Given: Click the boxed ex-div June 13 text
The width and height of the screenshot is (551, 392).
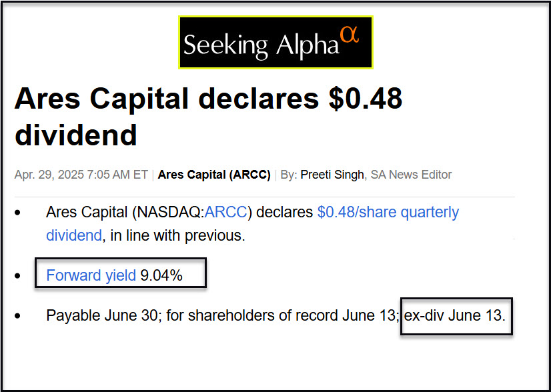Looking at the screenshot, I should coord(454,315).
